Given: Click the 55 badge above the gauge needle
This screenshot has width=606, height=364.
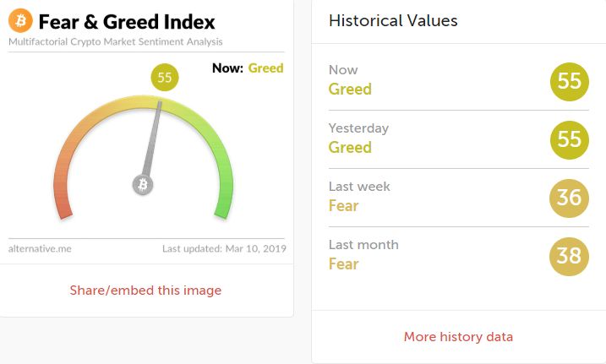Looking at the screenshot, I should (165, 77).
